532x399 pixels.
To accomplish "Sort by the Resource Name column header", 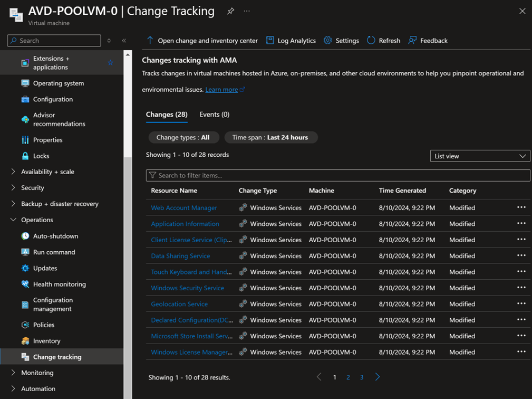I will click(174, 191).
